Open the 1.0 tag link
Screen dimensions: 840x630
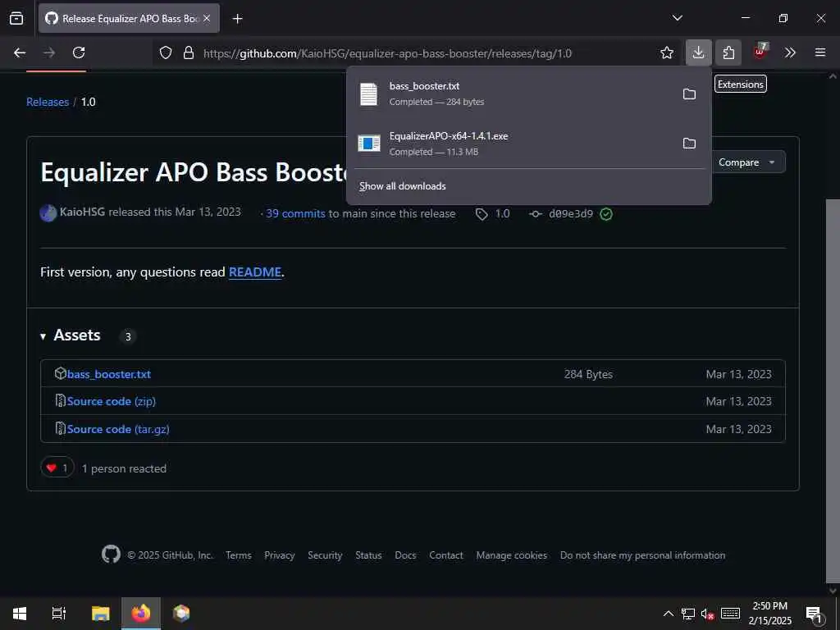point(493,214)
